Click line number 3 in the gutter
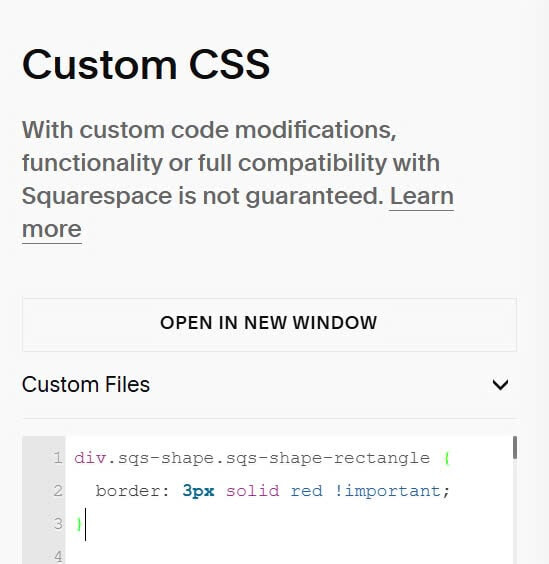Viewport: 549px width, 564px height. (58, 524)
